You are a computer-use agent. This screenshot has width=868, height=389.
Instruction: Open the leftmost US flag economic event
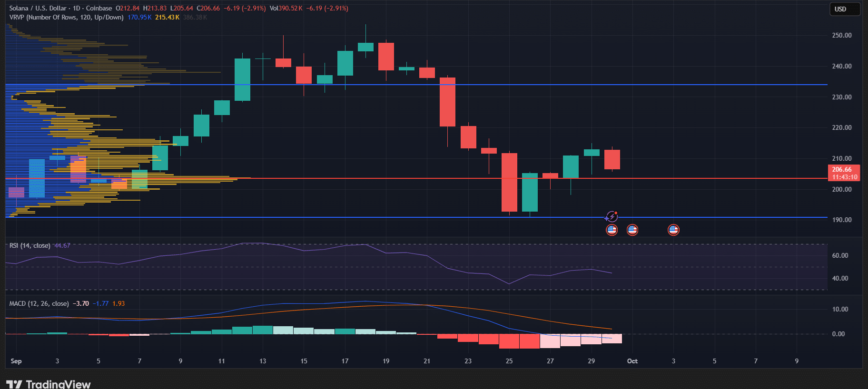612,230
